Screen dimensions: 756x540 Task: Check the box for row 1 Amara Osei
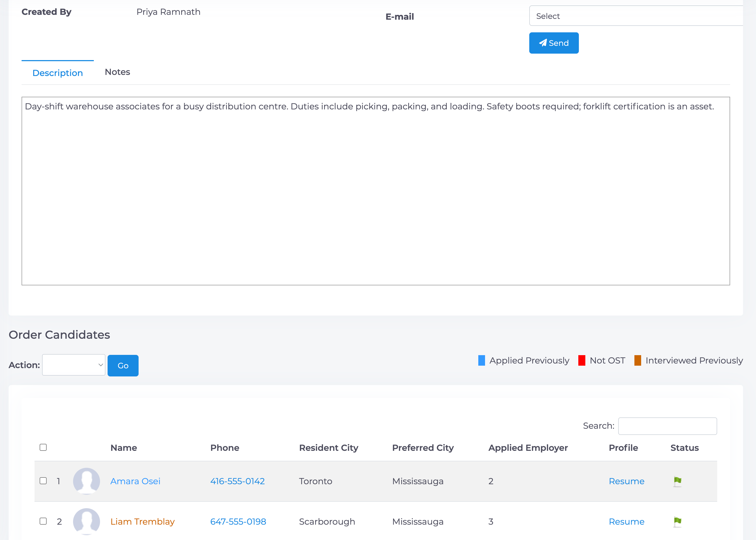click(43, 481)
